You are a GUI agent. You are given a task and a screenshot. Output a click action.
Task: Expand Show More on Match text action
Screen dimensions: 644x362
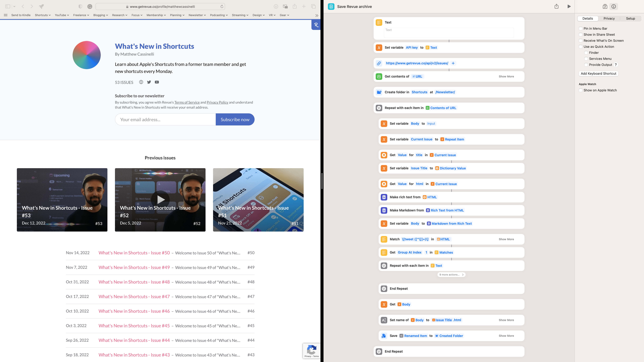point(506,239)
